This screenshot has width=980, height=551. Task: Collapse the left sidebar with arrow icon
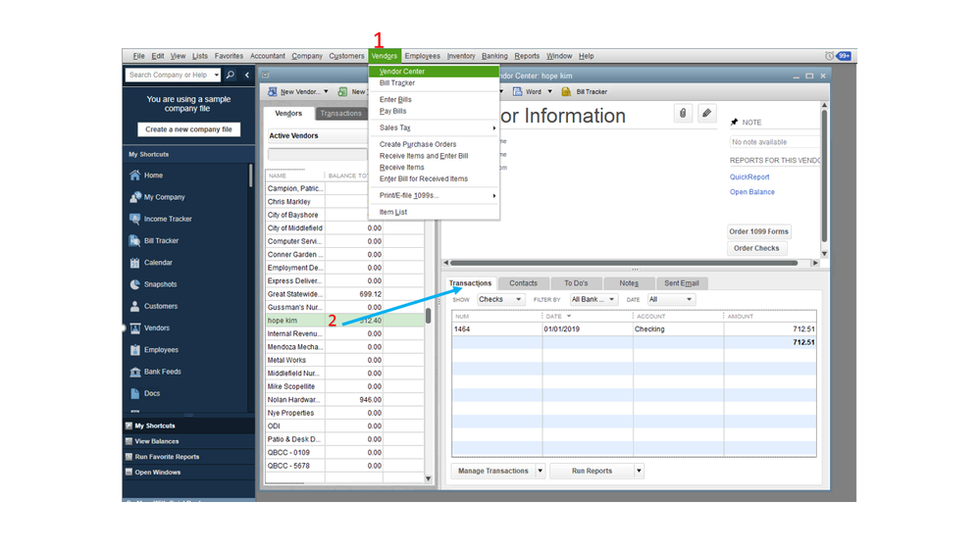pos(247,75)
